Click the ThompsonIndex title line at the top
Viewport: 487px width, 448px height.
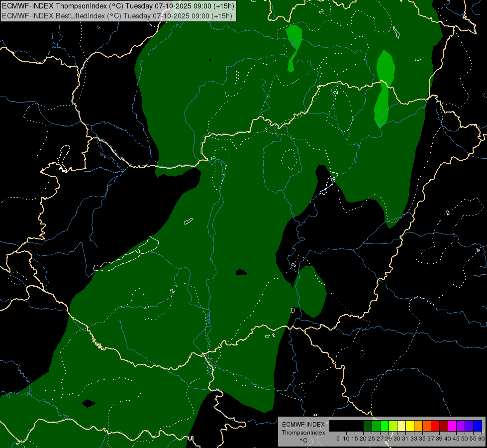(x=118, y=6)
